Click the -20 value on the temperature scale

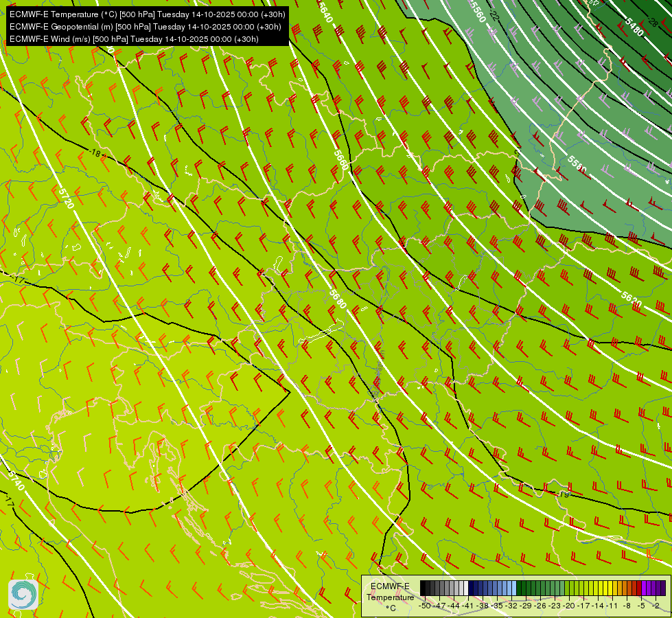click(569, 606)
